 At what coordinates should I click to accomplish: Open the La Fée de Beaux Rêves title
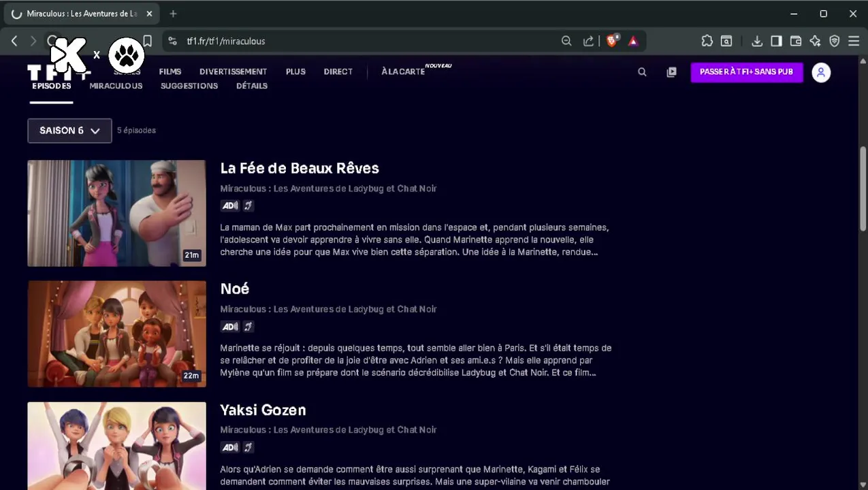coord(300,168)
